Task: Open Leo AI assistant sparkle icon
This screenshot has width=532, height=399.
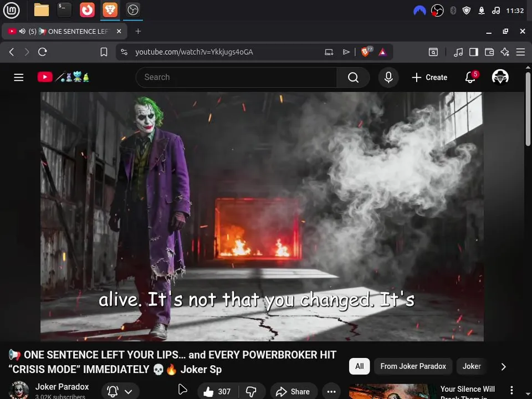Action: [505, 52]
